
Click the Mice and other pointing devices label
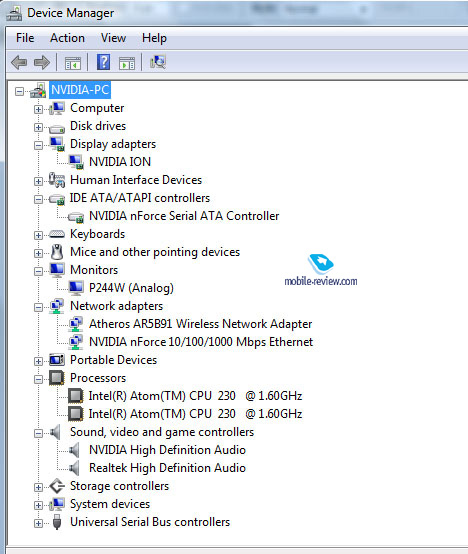tap(155, 252)
